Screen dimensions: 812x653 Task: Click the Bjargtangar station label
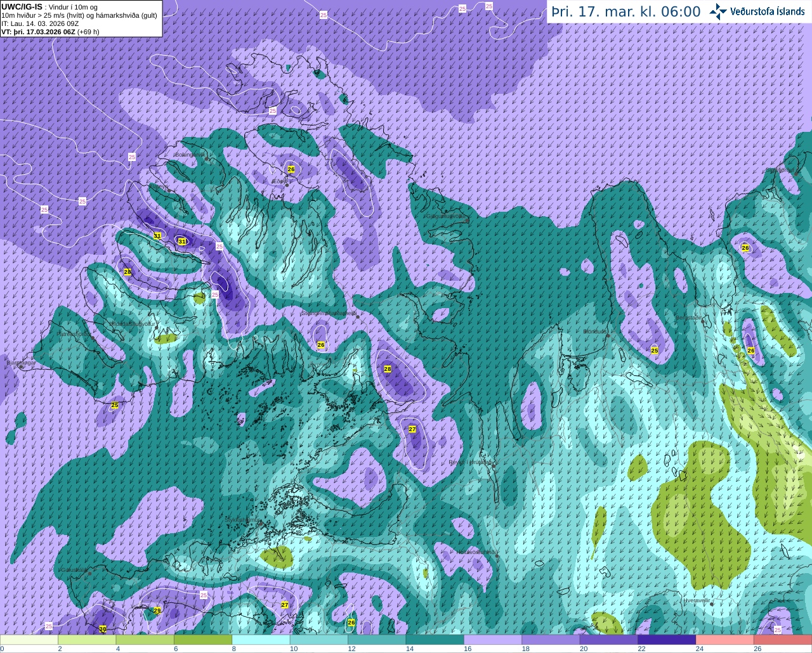pyautogui.click(x=21, y=363)
